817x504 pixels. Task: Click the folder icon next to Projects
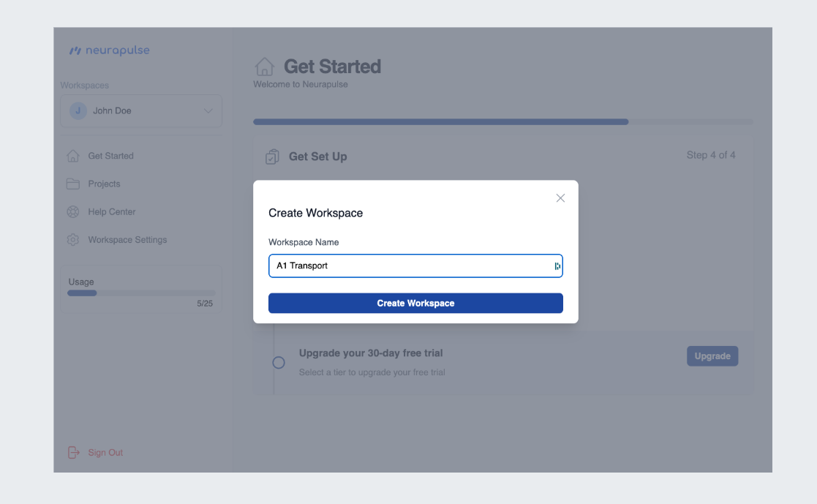72,184
